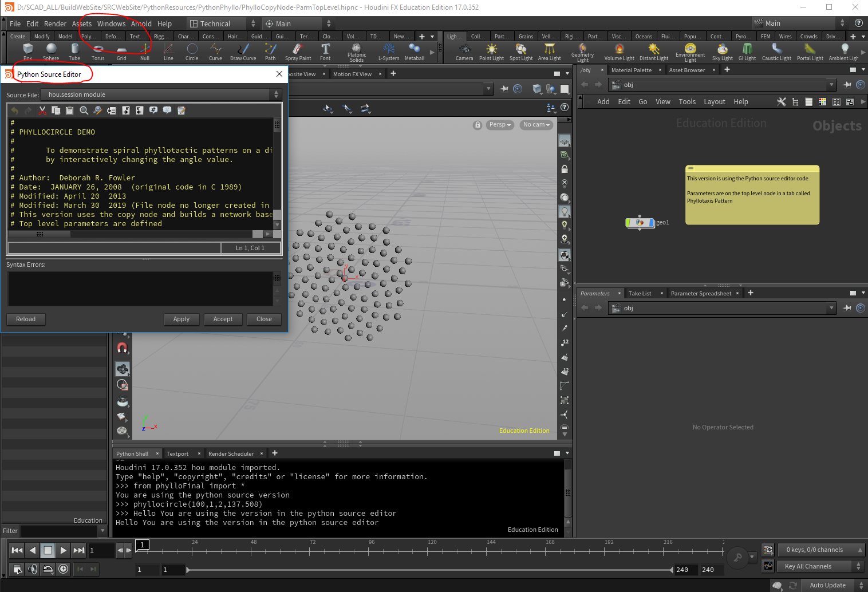Toggle the viewport lock icon near Persp

[x=478, y=125]
